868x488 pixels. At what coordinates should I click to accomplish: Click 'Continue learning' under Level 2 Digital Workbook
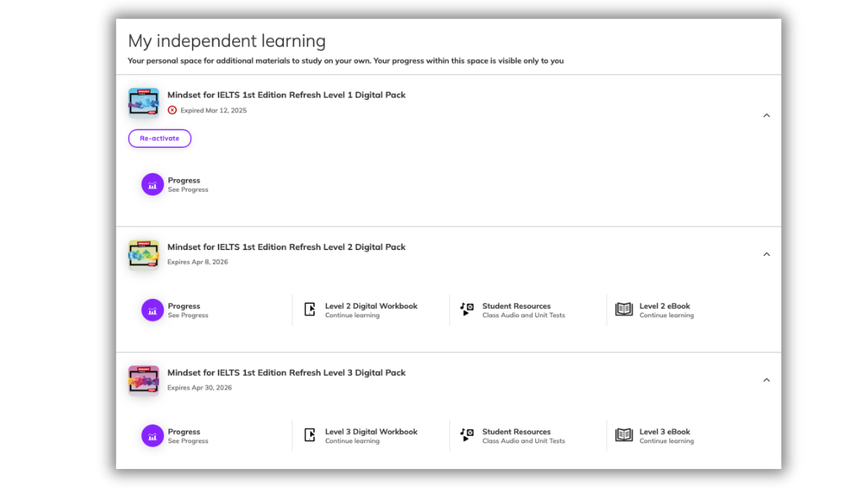352,315
